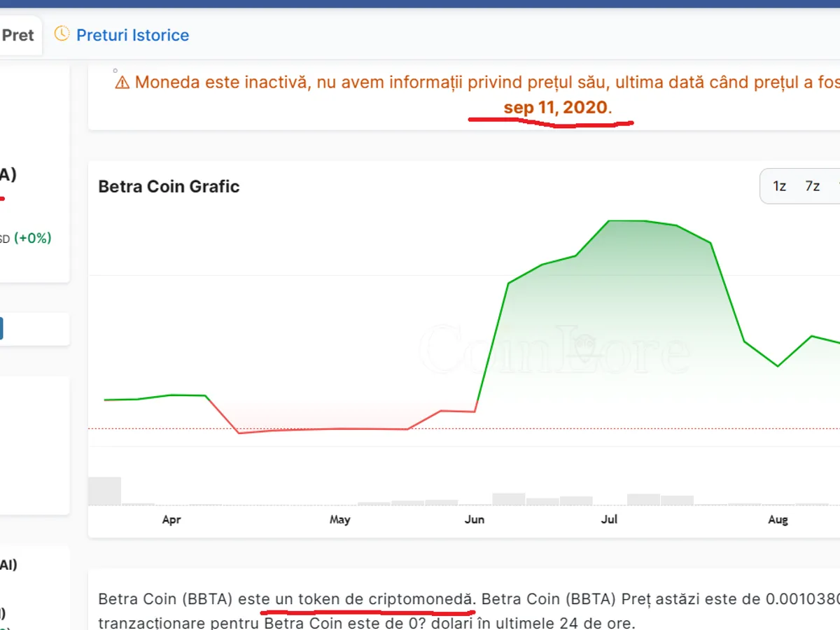Click the Aug label on the chart axis
This screenshot has width=840, height=630.
(x=778, y=519)
